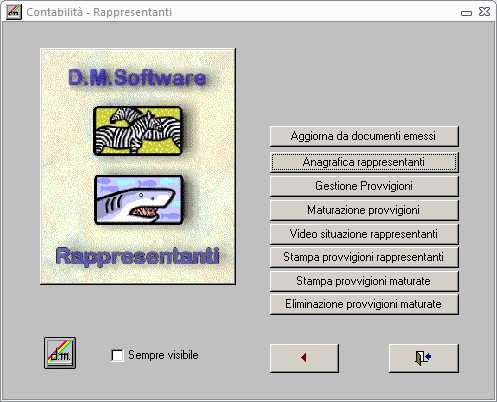Minimize the Contabilità window
This screenshot has height=402, width=497.
466,13
